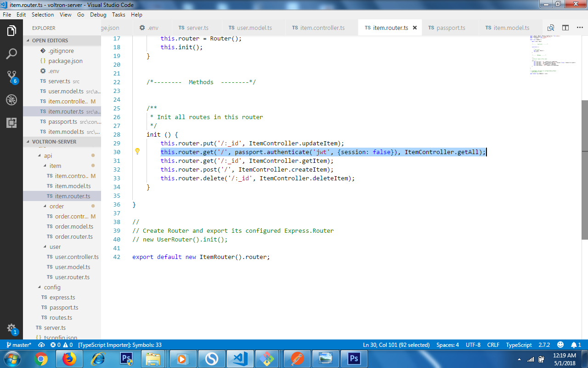
Task: Open the Search view in activity bar
Action: tap(11, 54)
